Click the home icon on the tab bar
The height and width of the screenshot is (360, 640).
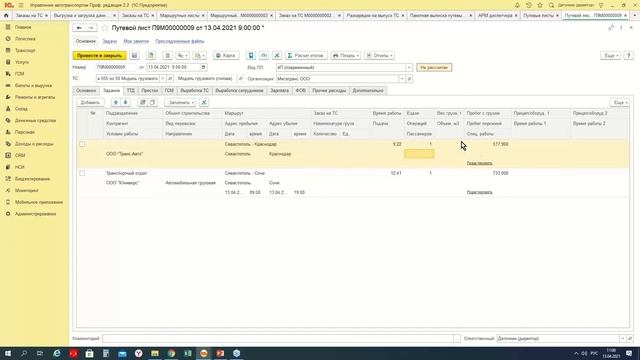point(6,16)
